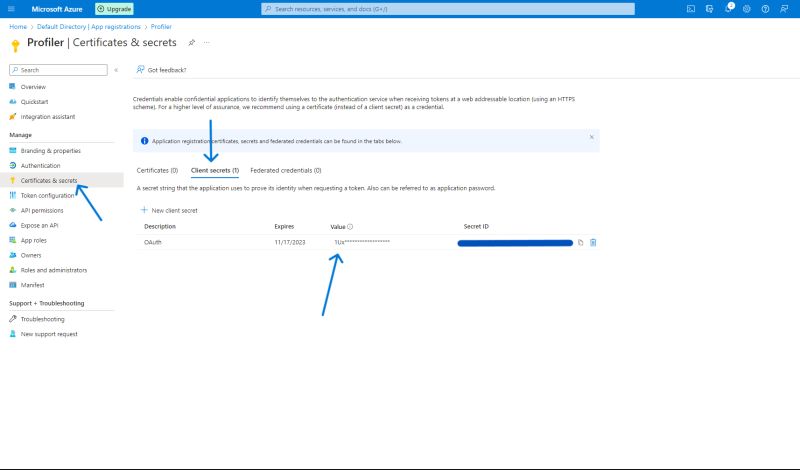Open Integration assistant
The height and width of the screenshot is (470, 800).
point(47,117)
